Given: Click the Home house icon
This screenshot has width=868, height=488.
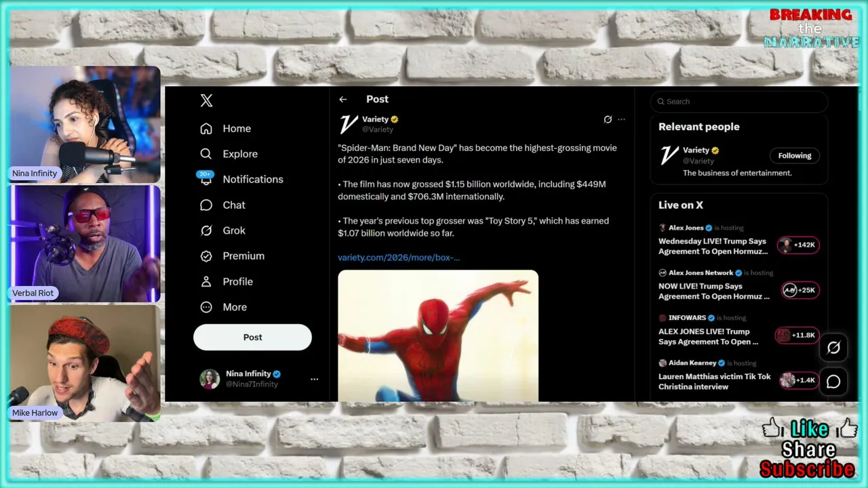Looking at the screenshot, I should point(206,128).
